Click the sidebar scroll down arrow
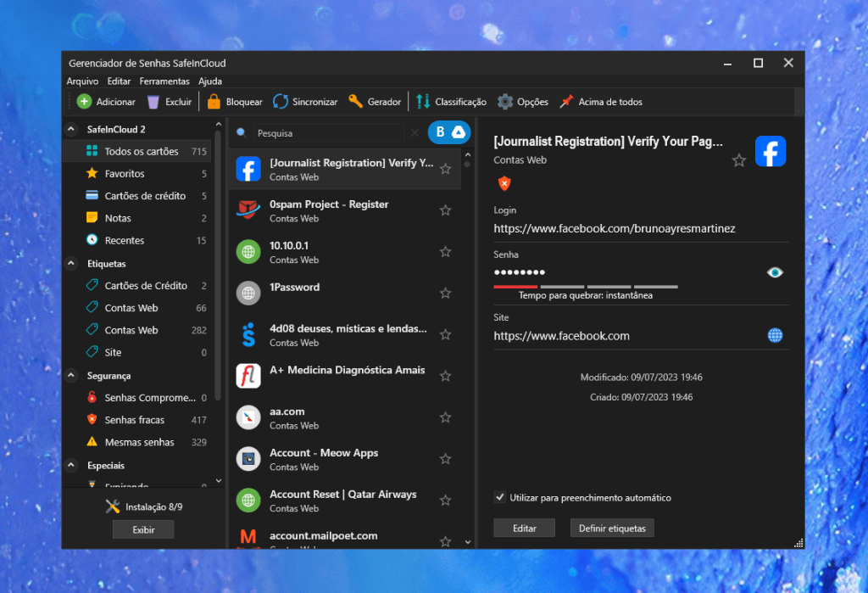 [x=218, y=480]
